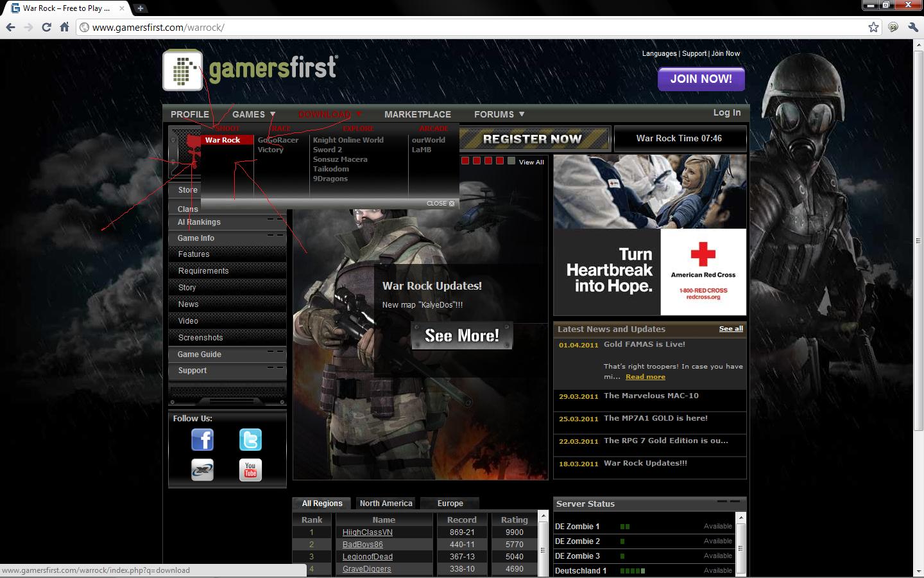
Task: Open the Features sidebar item
Action: 228,254
